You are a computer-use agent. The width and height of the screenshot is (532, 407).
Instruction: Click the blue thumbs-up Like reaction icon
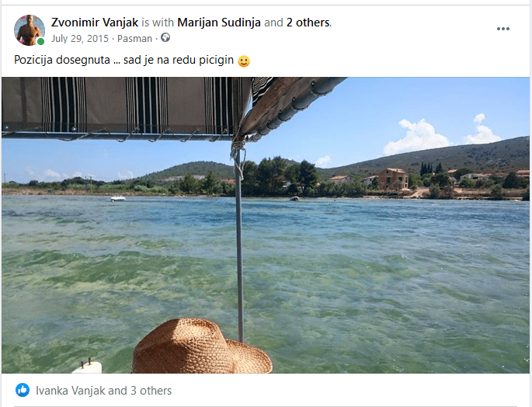(23, 390)
